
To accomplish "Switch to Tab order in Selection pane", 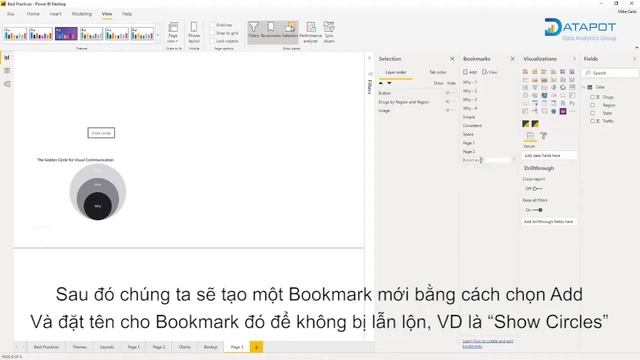I will click(438, 72).
